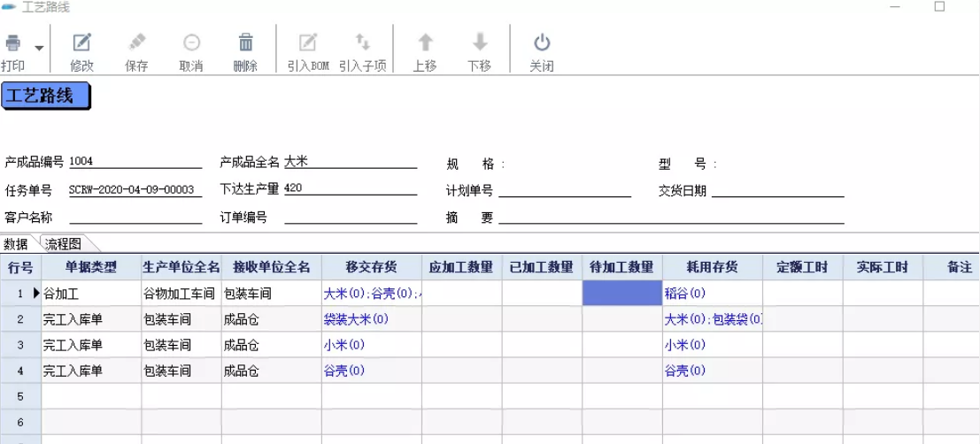Click the Print (打印) printer icon
980x444 pixels.
13,43
